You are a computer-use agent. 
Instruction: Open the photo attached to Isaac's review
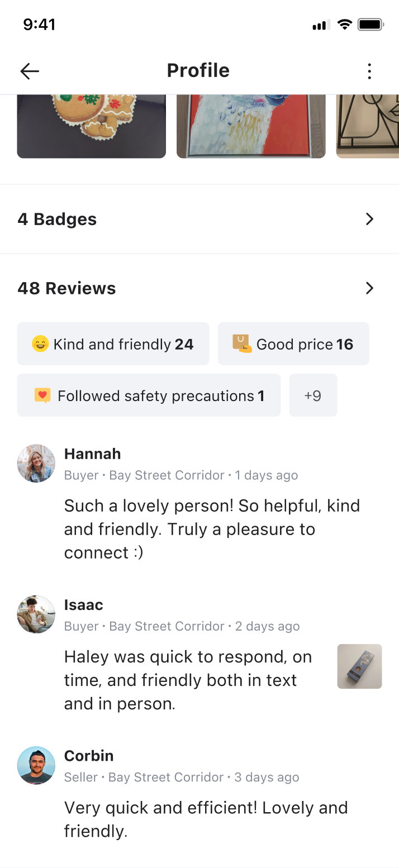tap(359, 666)
